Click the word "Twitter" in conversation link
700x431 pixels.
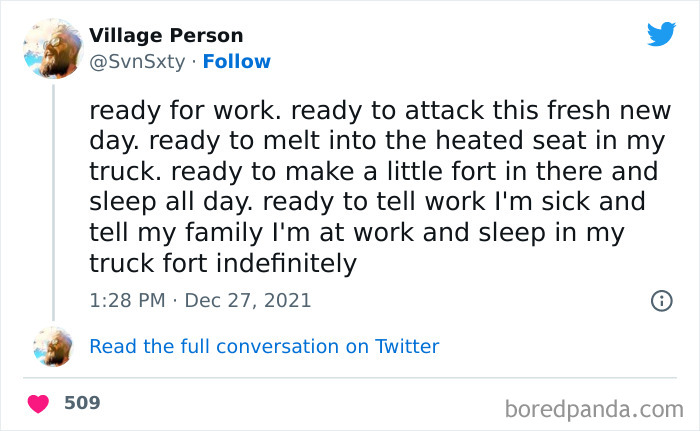pyautogui.click(x=407, y=347)
